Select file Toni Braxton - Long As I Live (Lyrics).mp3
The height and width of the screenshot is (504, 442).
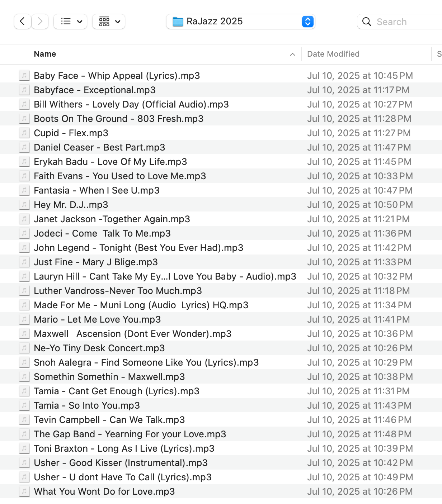124,448
